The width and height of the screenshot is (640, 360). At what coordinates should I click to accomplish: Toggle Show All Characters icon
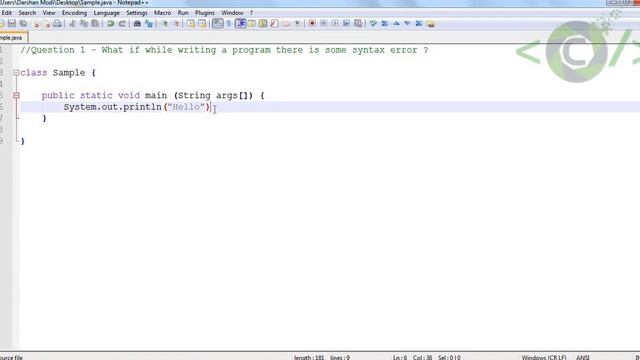point(229,24)
